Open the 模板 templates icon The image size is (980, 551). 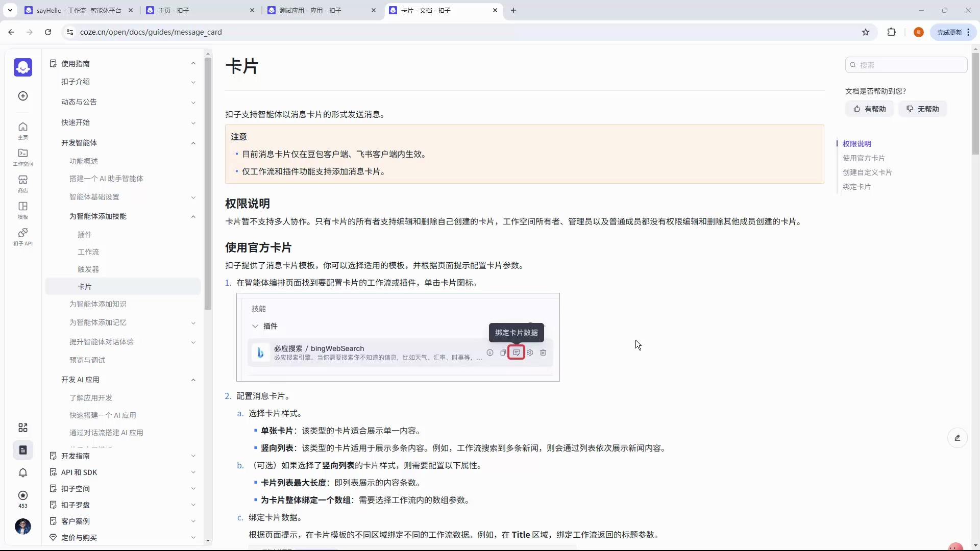(22, 209)
